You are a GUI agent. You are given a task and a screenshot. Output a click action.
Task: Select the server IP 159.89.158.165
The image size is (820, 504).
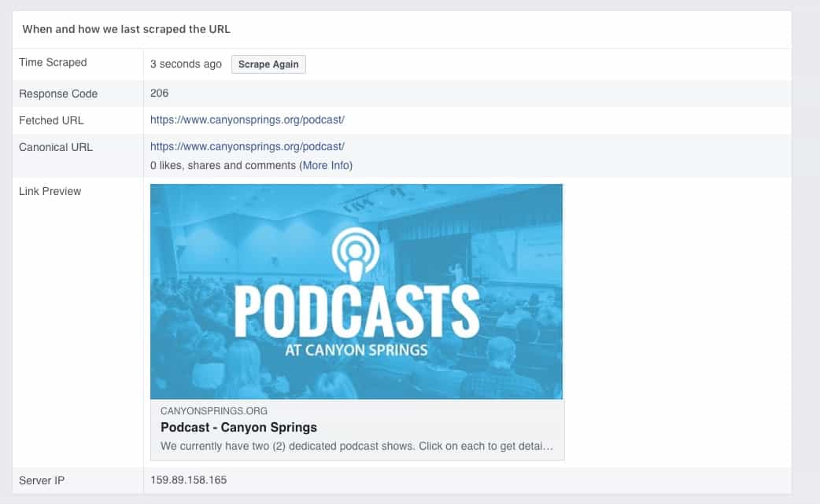[x=188, y=480]
